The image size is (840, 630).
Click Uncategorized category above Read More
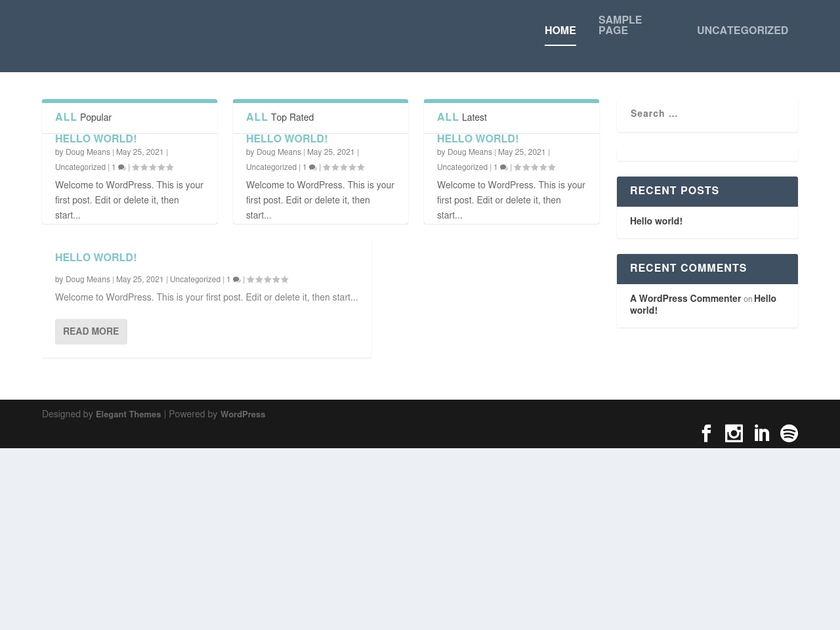195,280
